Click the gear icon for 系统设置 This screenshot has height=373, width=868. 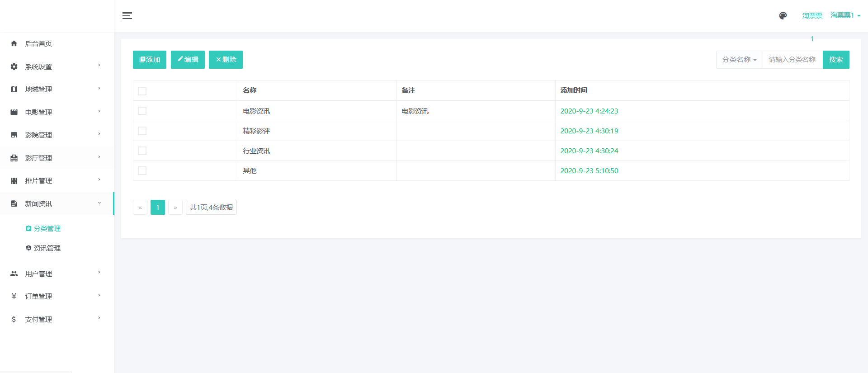(x=14, y=66)
